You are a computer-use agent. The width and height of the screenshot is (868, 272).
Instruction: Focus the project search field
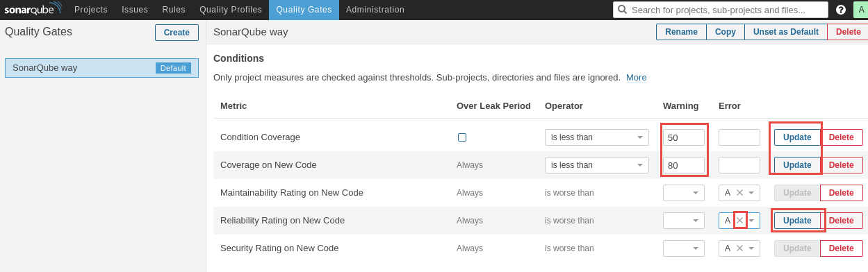(x=721, y=10)
